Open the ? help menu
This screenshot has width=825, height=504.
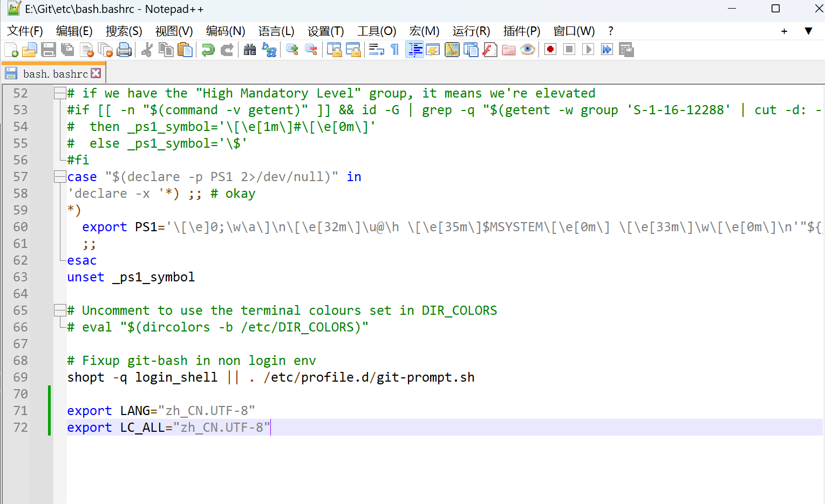[610, 31]
